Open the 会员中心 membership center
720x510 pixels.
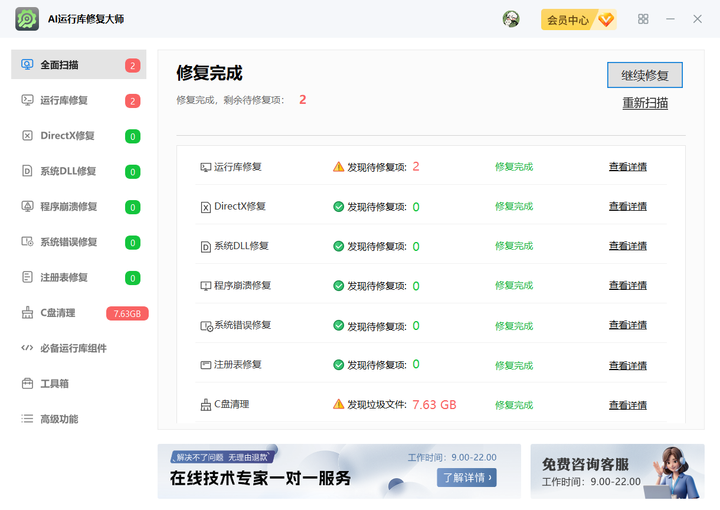(579, 20)
